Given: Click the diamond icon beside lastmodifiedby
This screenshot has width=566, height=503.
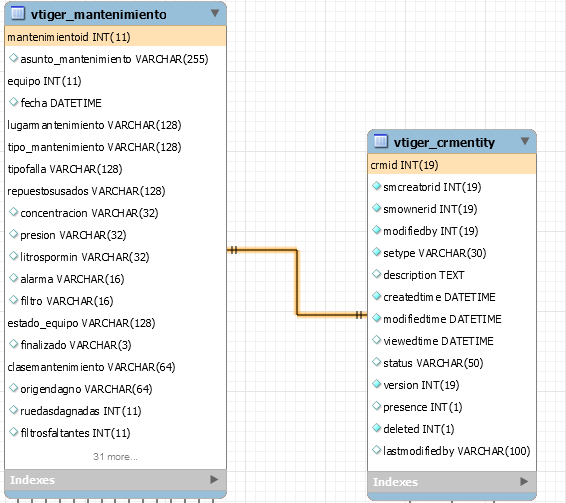Looking at the screenshot, I should (x=376, y=450).
